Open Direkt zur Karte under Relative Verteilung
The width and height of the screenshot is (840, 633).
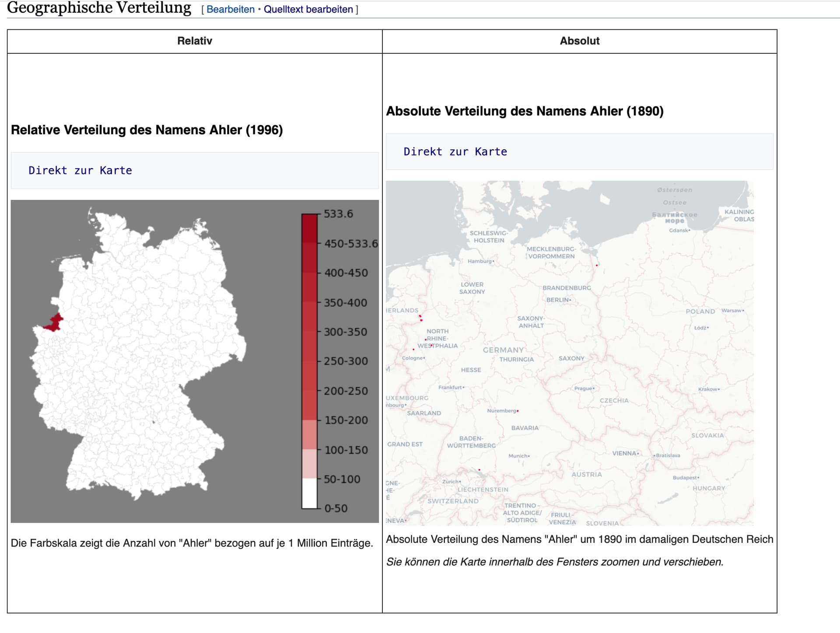80,171
